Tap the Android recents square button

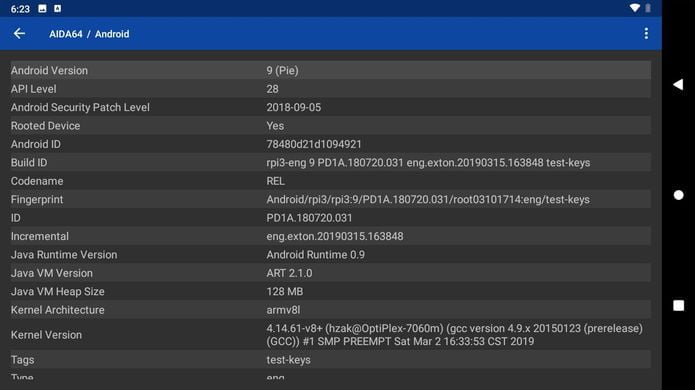[x=678, y=305]
